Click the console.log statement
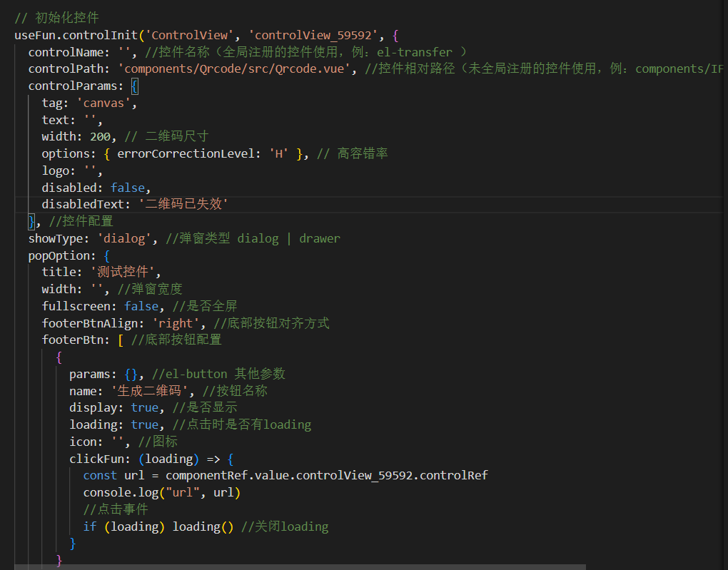This screenshot has height=570, width=728. click(161, 493)
